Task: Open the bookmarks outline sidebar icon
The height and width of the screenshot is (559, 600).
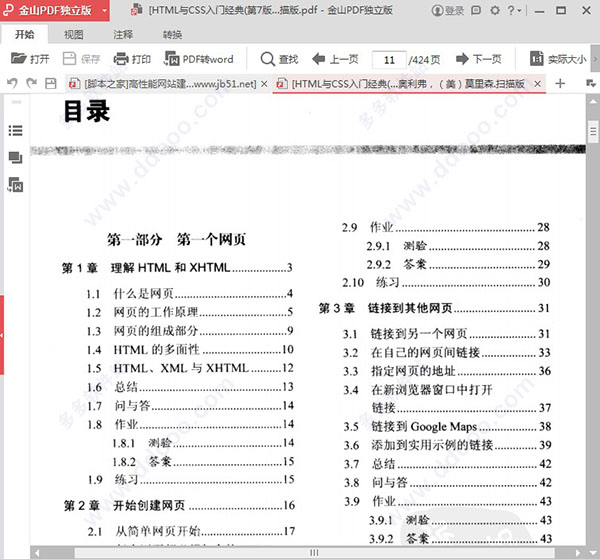Action: click(15, 130)
